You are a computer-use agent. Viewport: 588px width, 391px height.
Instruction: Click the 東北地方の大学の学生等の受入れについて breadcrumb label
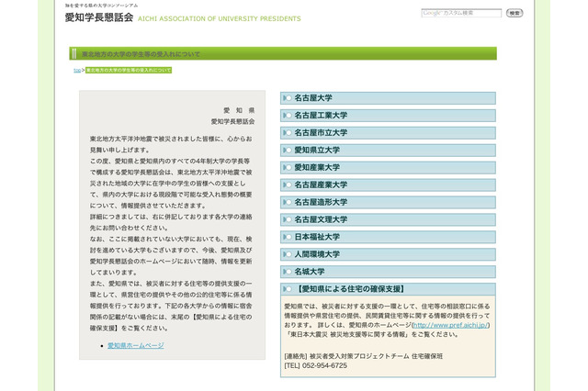tap(129, 71)
